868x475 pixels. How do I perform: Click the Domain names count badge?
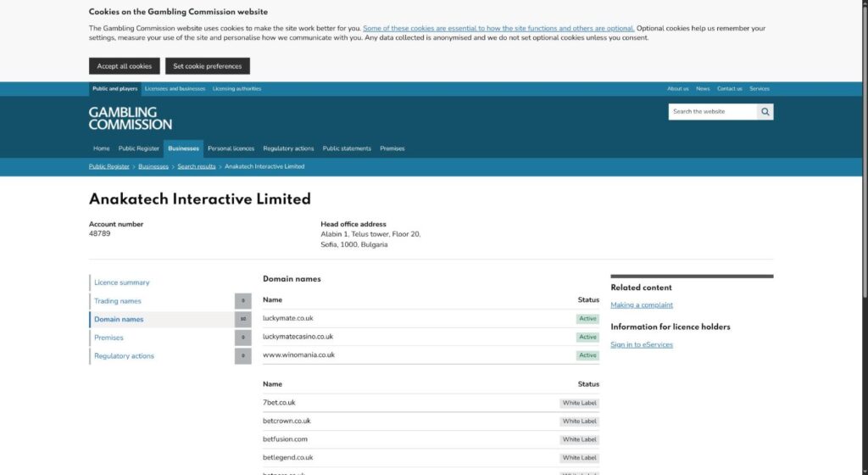243,320
